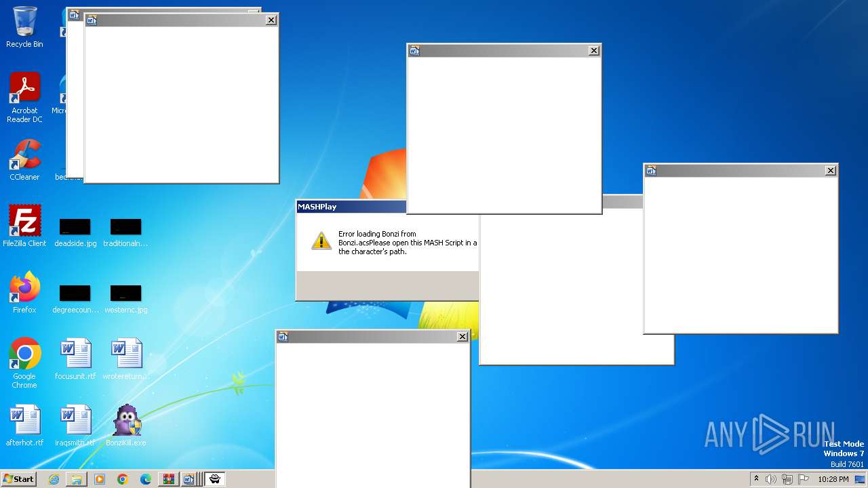Viewport: 868px width, 488px height.
Task: Select Google Chrome desktop shortcut
Action: (x=24, y=363)
